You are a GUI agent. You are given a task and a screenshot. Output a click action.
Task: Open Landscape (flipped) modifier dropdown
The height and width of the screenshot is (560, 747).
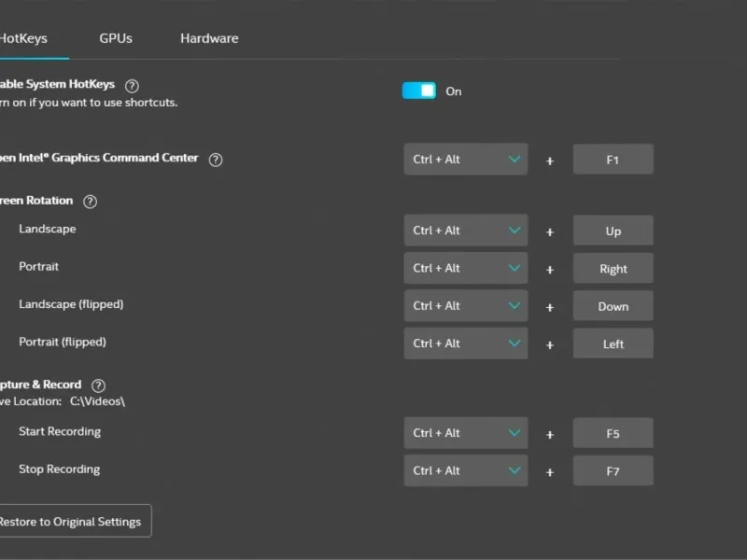click(465, 305)
